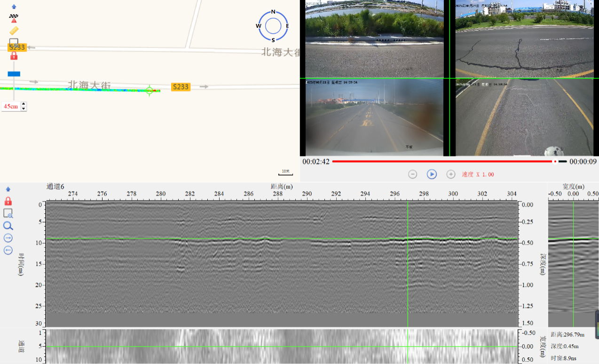Decrease playback speed with minus button
The width and height of the screenshot is (599, 364).
click(412, 174)
